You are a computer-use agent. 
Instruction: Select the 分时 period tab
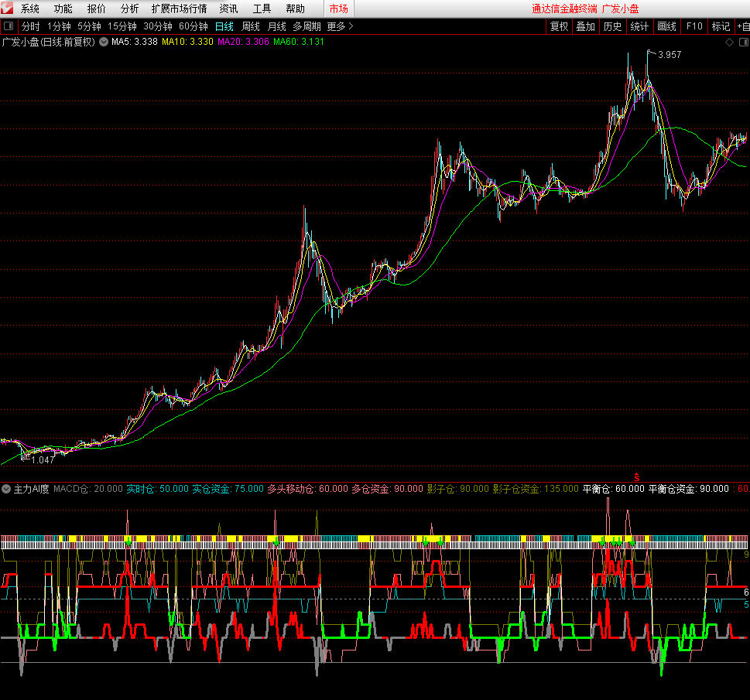31,26
